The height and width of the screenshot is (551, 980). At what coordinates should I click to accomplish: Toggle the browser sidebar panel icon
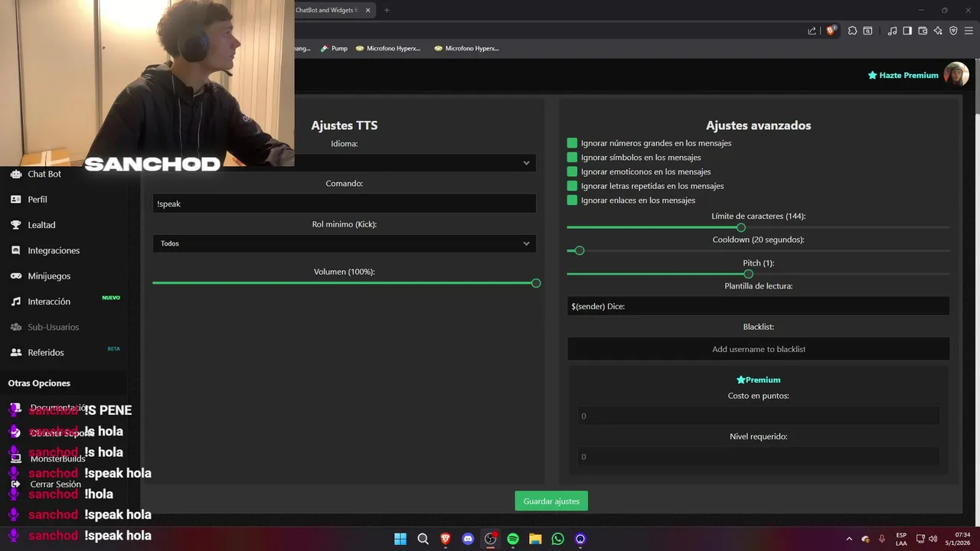[907, 31]
